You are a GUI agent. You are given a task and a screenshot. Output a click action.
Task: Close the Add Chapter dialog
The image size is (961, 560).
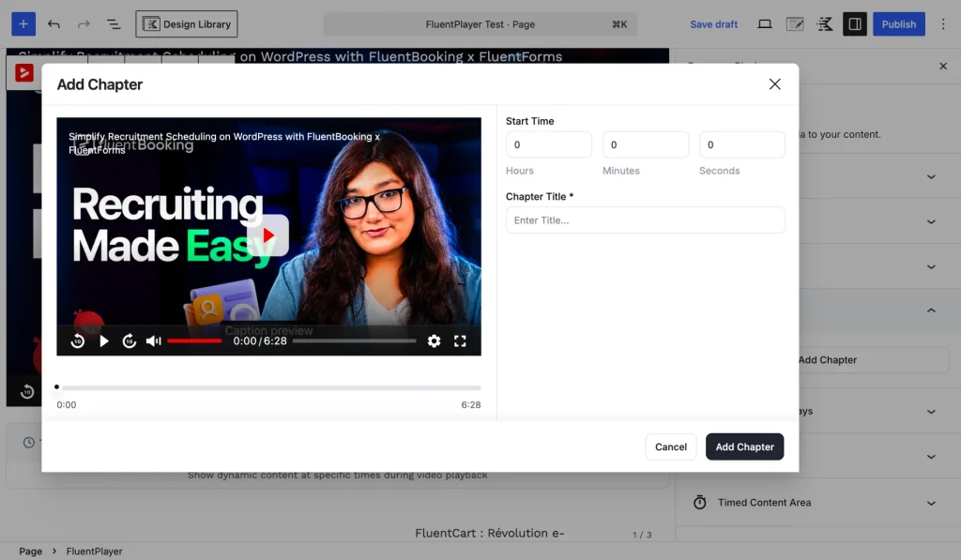click(x=774, y=83)
